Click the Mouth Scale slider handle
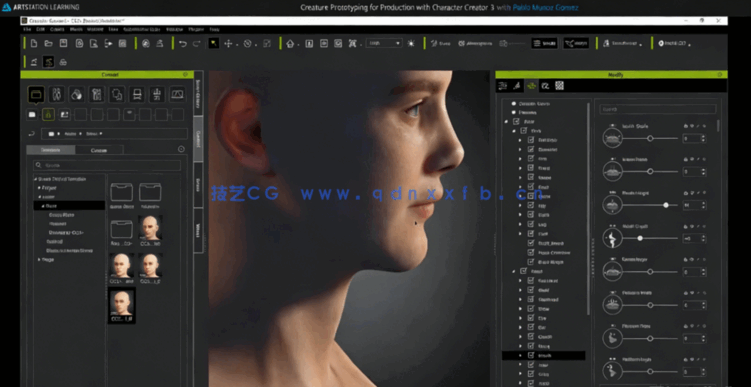Viewport: 751px width, 387px height. 650,138
